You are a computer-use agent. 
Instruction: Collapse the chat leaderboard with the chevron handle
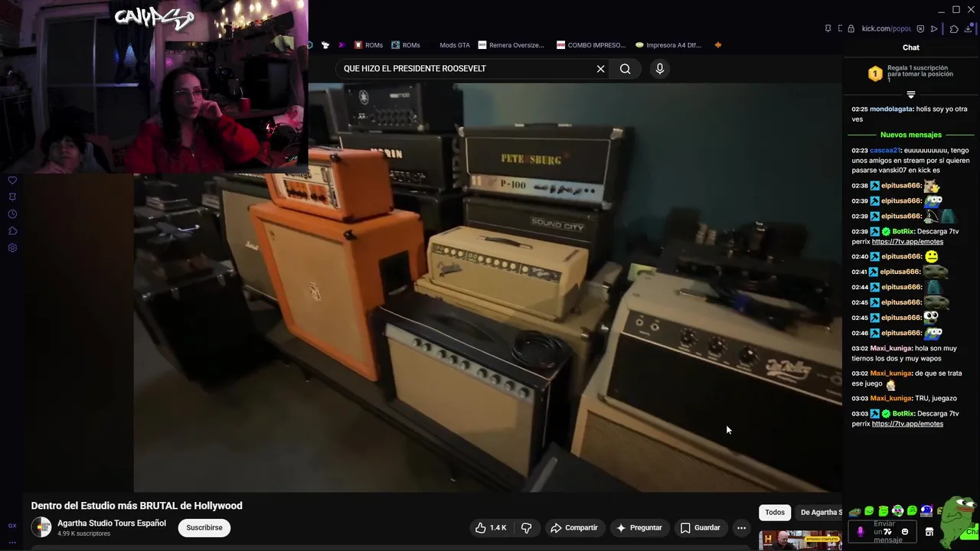pyautogui.click(x=911, y=95)
